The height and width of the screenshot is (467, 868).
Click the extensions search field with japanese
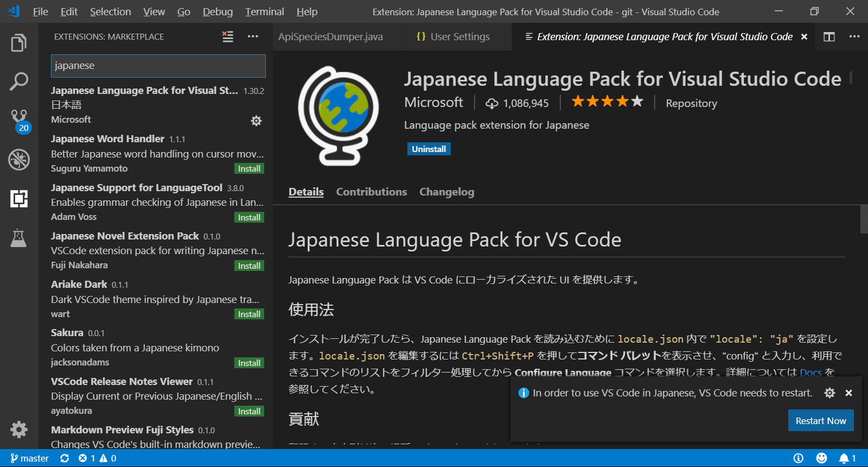[x=158, y=66]
